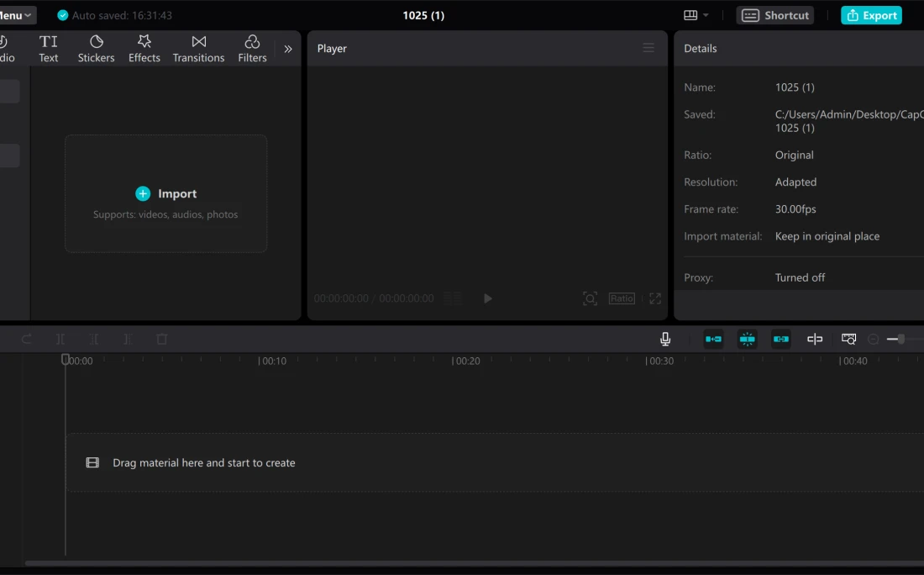The height and width of the screenshot is (575, 924).
Task: Click the delete trash icon in timeline toolbar
Action: click(162, 339)
